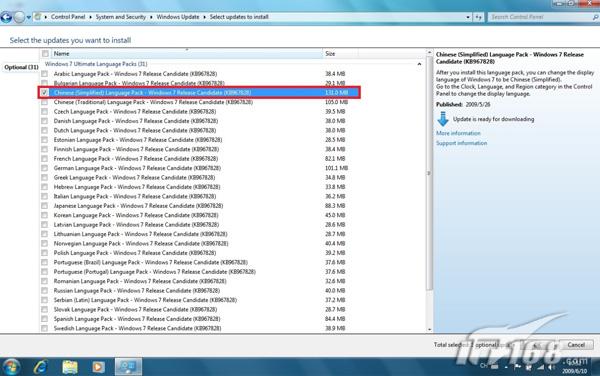600x376 pixels.
Task: Select the Danish Language Pack row text
Action: 136,121
